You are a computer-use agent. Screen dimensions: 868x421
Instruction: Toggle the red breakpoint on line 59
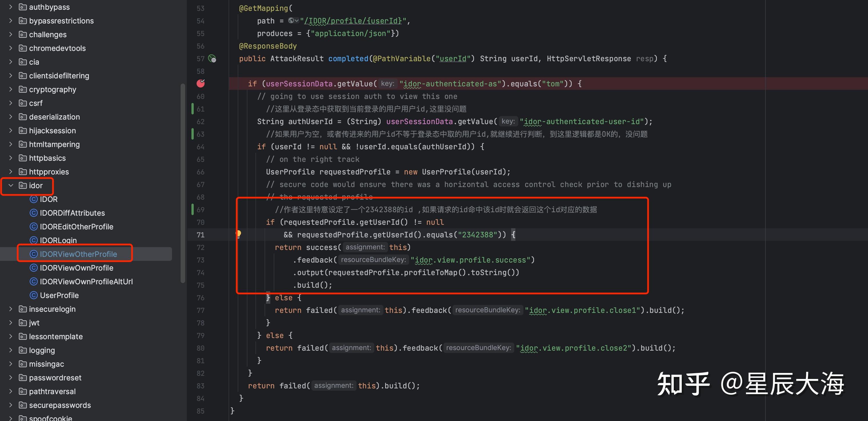coord(201,83)
